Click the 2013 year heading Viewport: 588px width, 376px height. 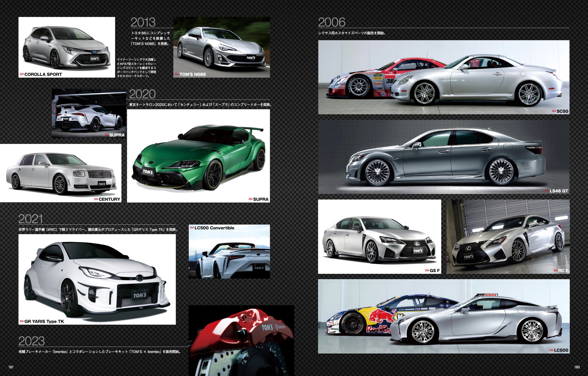pos(143,22)
